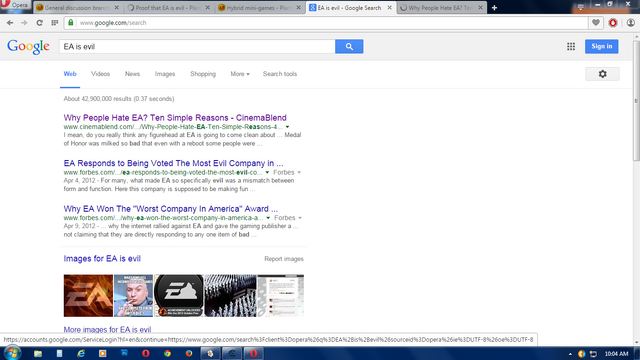This screenshot has width=640, height=360.
Task: Switch to Why People Hate EA tab
Action: 442,8
